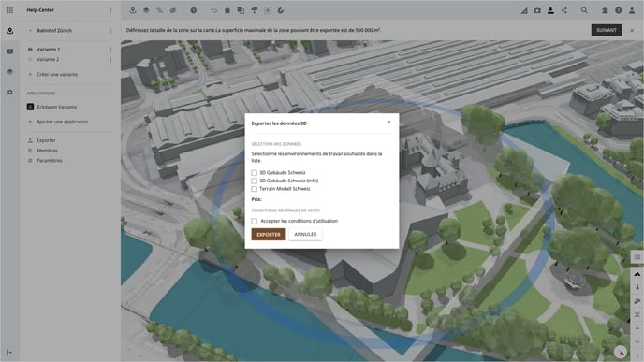Collapse the sidebar panel at bottom left
This screenshot has width=644, height=362.
9,352
